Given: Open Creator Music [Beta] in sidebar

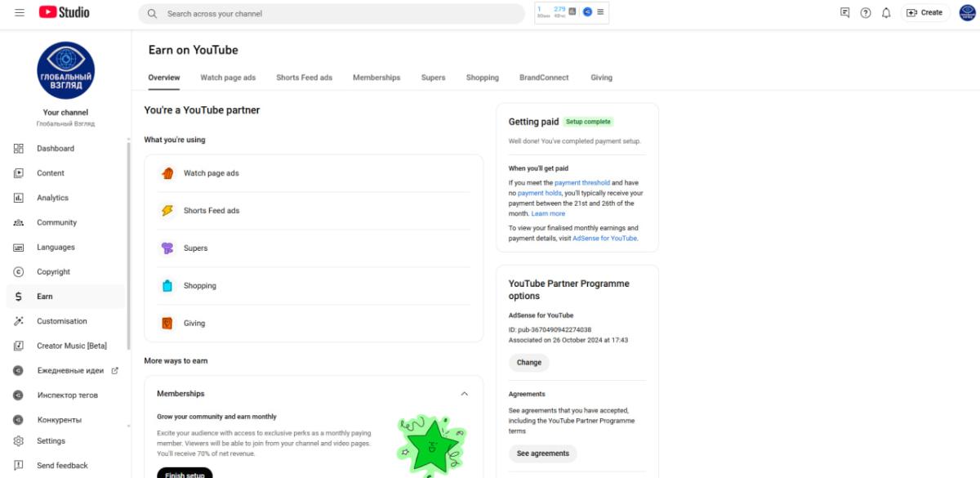Looking at the screenshot, I should tap(65, 346).
